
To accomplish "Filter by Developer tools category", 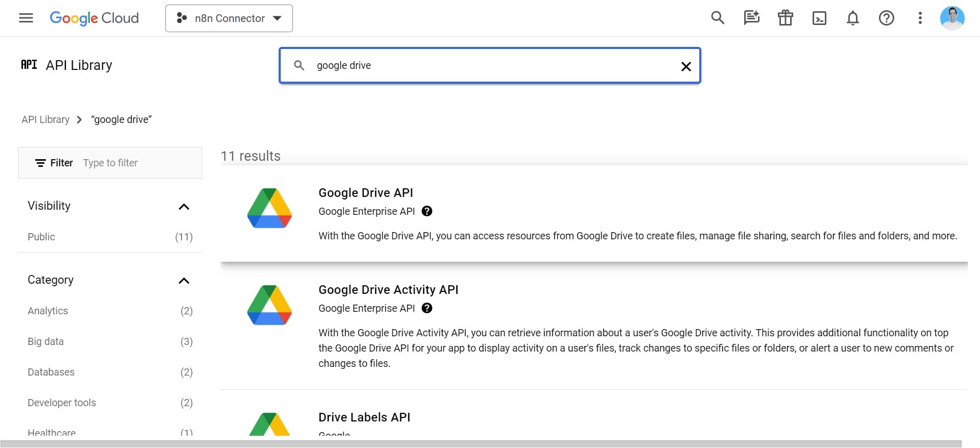I will pos(110,403).
